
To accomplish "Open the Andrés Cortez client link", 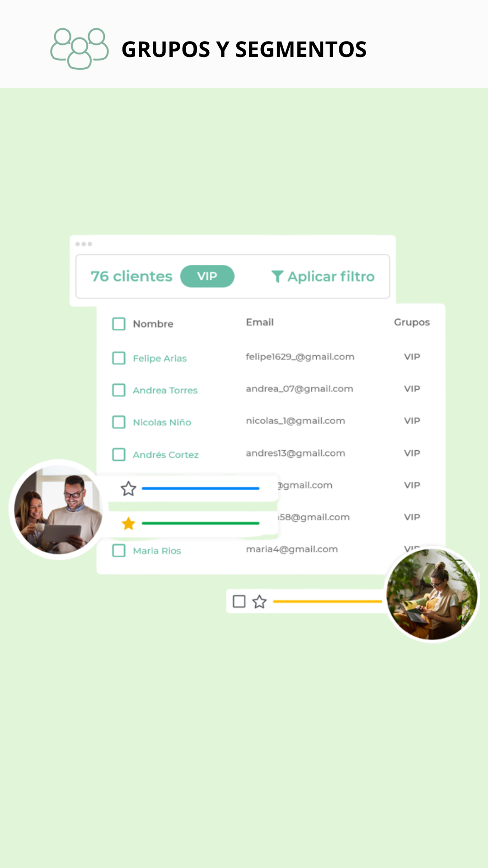I will coord(166,455).
